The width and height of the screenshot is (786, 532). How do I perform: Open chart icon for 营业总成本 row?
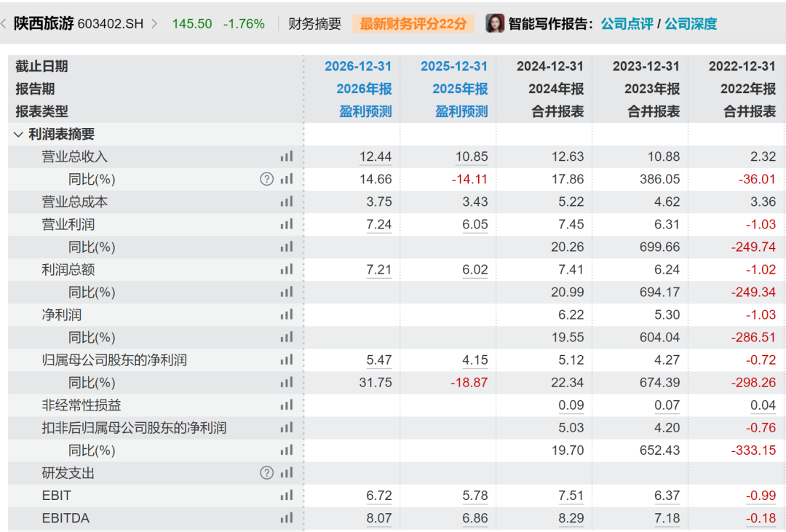(x=287, y=202)
